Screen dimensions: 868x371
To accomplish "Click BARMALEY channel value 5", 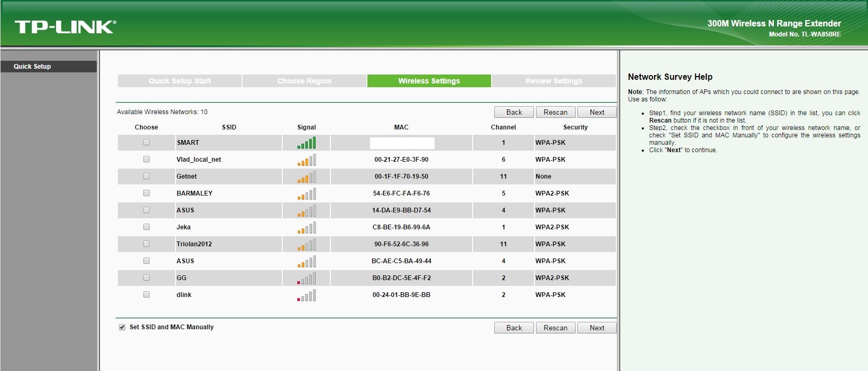I will [503, 193].
